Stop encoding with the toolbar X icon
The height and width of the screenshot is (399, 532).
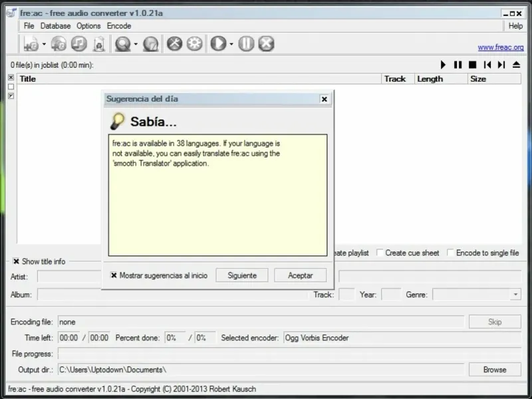pos(267,44)
